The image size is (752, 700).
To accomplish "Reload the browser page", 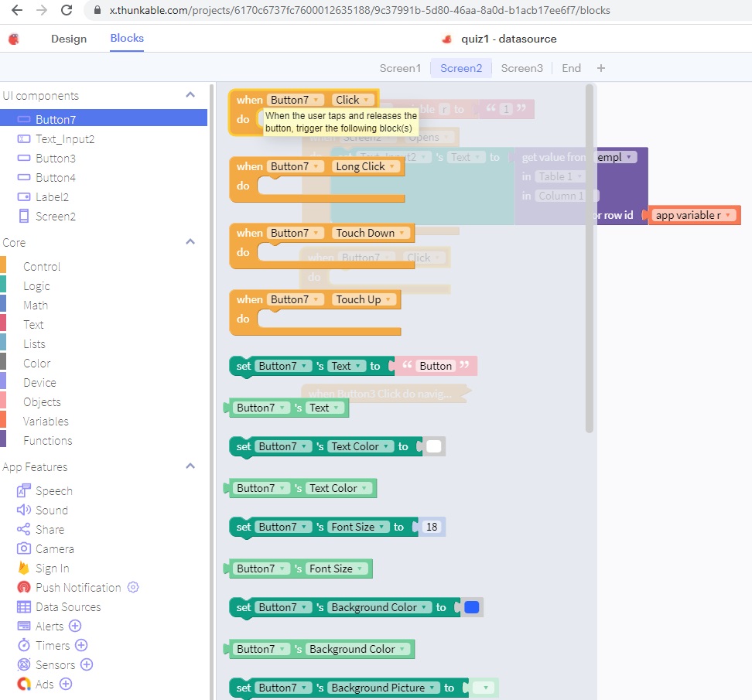I will (67, 11).
